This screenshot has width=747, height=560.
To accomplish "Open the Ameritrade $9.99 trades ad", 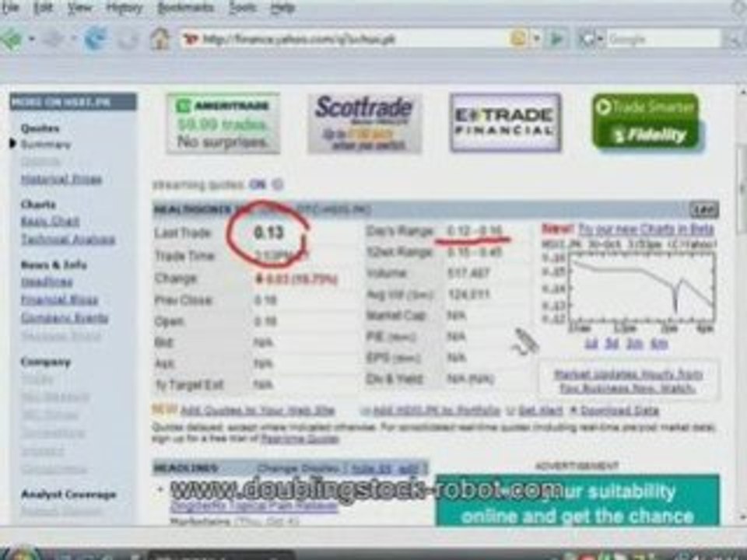I will pyautogui.click(x=223, y=124).
